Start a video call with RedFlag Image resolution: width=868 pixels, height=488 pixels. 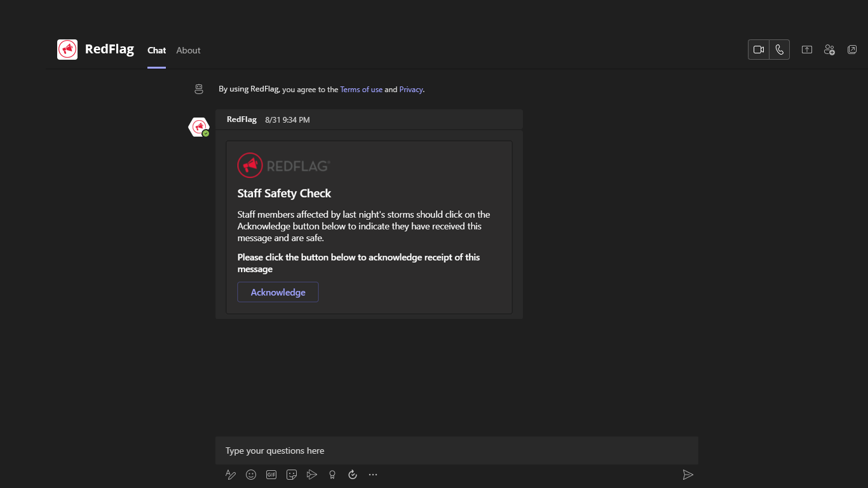[x=759, y=50]
